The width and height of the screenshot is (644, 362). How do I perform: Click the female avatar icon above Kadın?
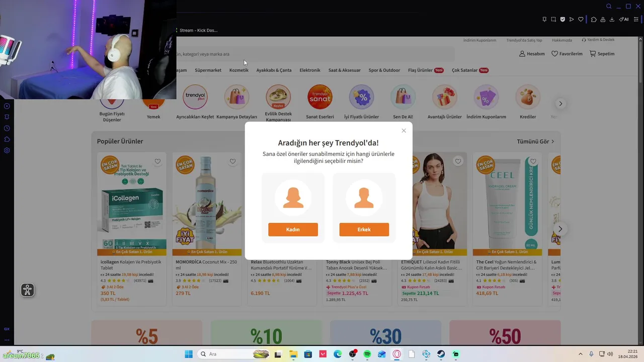[293, 198]
